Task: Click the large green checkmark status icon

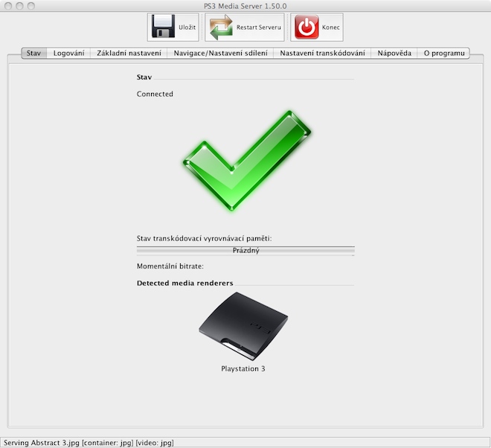Action: pos(247,161)
